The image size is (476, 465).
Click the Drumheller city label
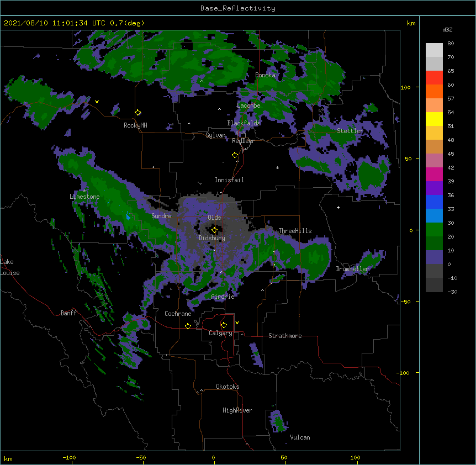pyautogui.click(x=352, y=269)
